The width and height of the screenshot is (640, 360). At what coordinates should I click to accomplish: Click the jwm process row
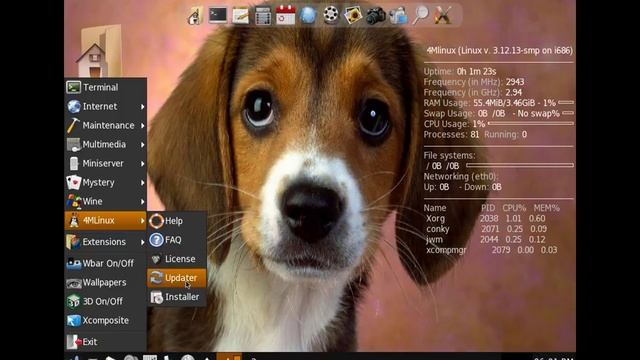point(486,240)
